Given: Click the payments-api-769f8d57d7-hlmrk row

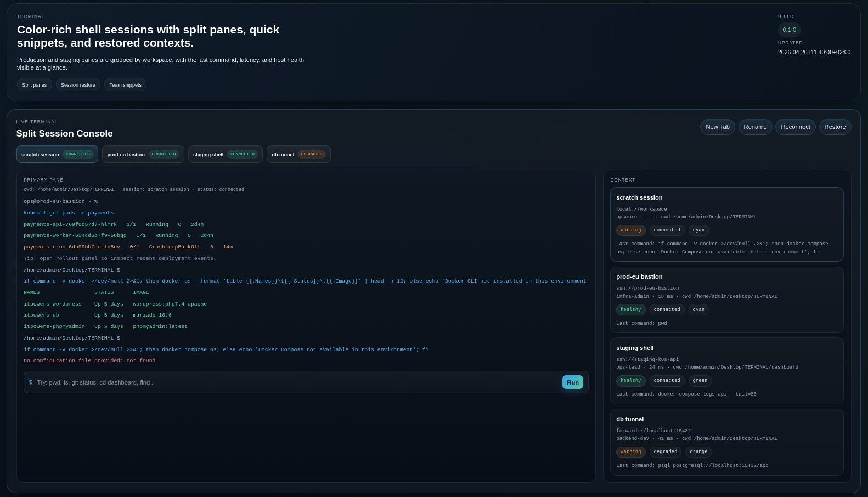Looking at the screenshot, I should point(114,224).
